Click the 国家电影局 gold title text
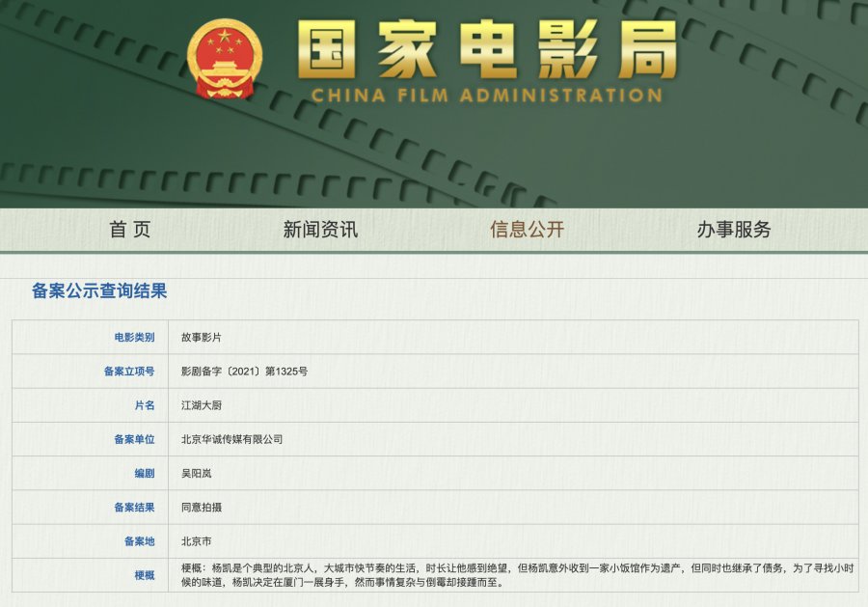 click(x=486, y=48)
